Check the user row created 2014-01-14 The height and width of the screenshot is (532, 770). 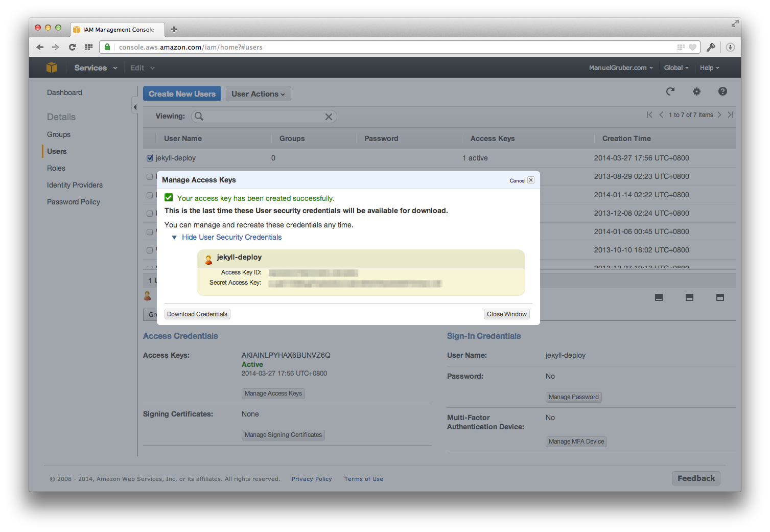tap(150, 195)
